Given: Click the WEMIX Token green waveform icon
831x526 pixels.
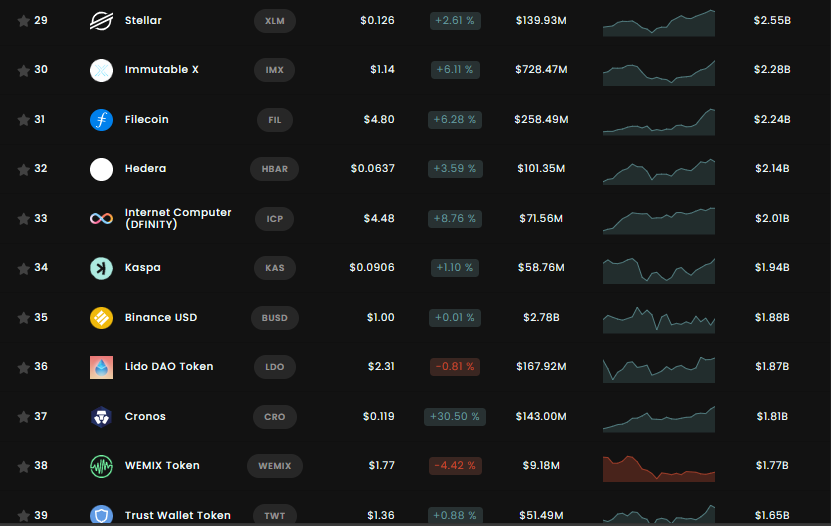Looking at the screenshot, I should (x=101, y=466).
